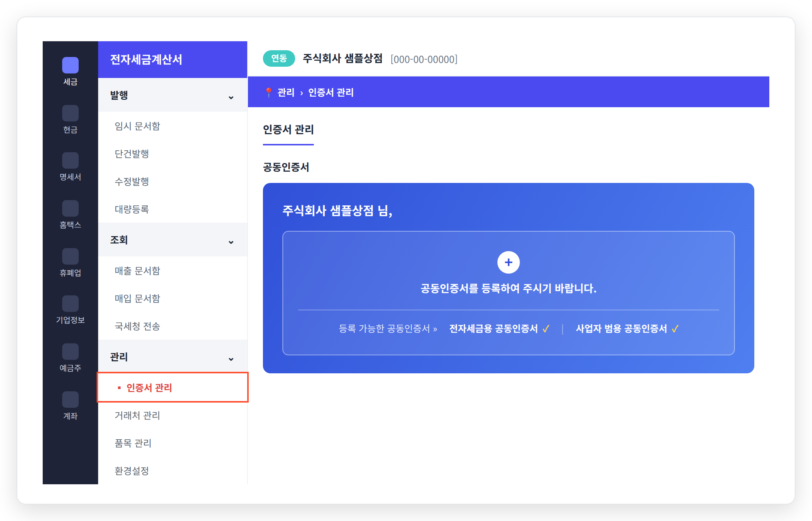812x521 pixels.
Task: Click 등록 가능한 공동인증서 » label
Action: click(388, 329)
